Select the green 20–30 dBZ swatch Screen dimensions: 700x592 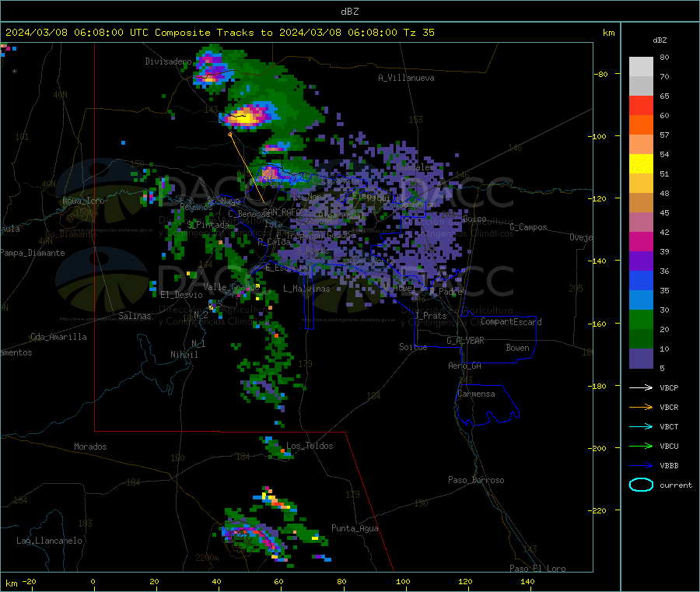pos(641,319)
